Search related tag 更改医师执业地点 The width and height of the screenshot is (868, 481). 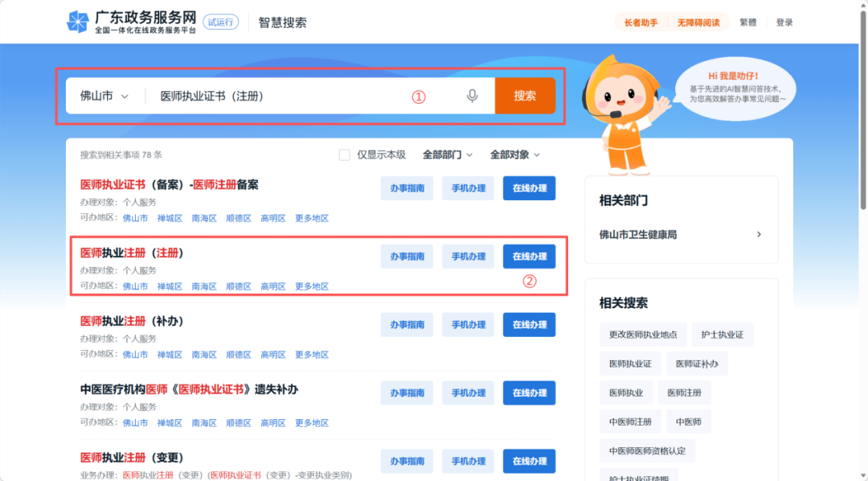(643, 335)
